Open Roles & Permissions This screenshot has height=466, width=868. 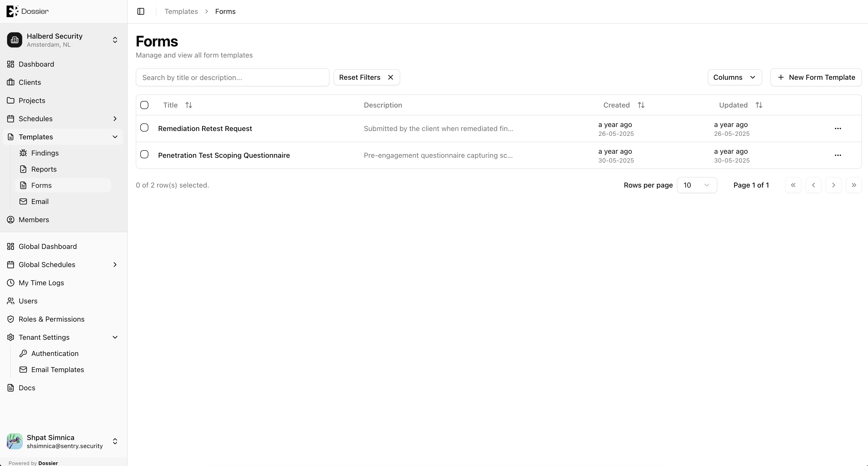coord(63,319)
